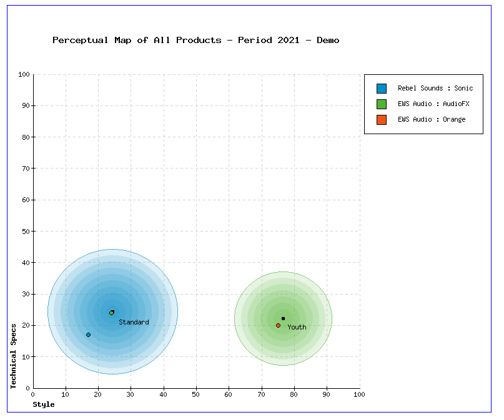Click the blue Sonic product dot on the map

[x=88, y=335]
